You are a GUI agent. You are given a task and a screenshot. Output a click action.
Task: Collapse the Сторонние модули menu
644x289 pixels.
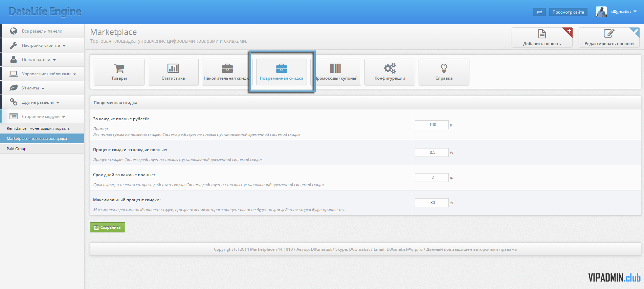pyautogui.click(x=43, y=117)
